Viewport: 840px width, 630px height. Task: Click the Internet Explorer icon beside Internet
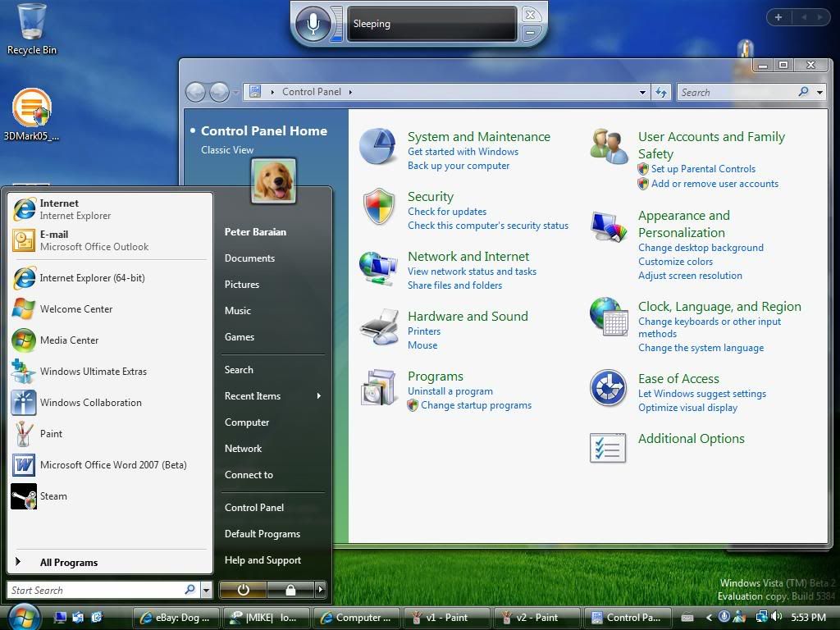click(24, 209)
